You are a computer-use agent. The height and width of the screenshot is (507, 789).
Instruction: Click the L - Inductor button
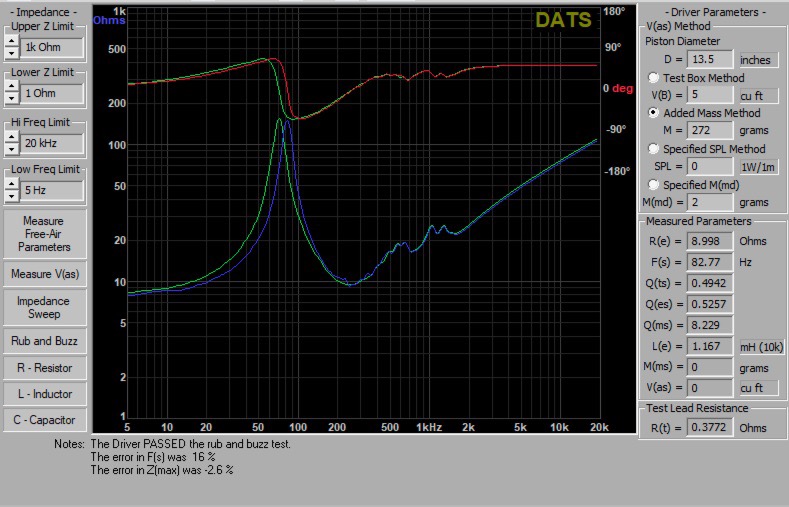pos(44,394)
